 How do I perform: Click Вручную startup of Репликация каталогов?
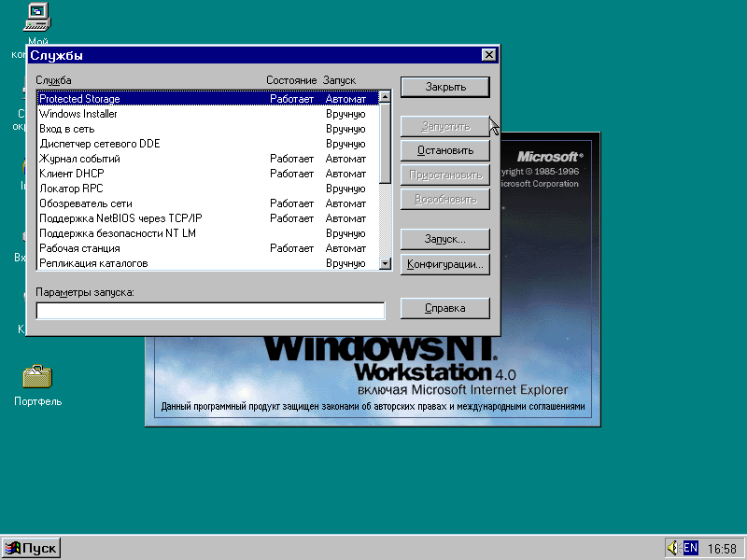(x=345, y=264)
